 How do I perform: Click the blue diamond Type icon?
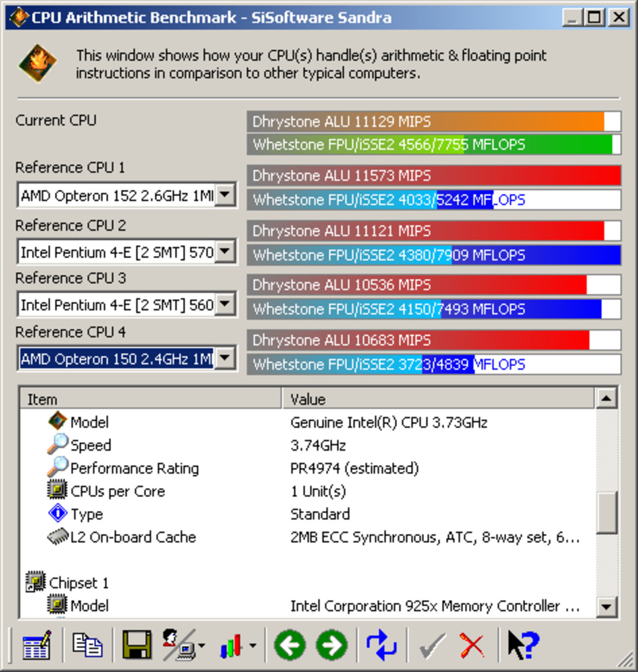coord(58,513)
